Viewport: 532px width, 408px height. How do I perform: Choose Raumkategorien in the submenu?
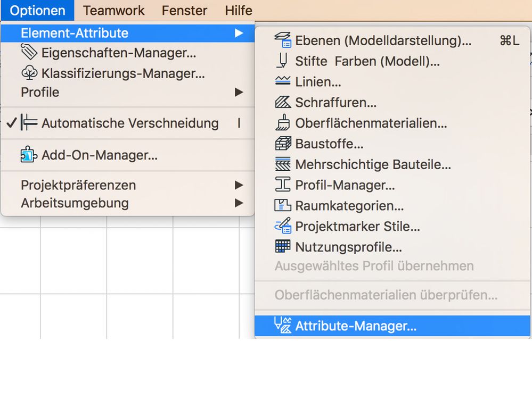tap(349, 206)
